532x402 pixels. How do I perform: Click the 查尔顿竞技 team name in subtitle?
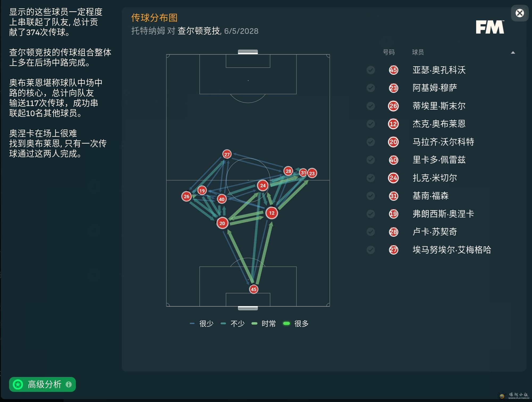[199, 31]
